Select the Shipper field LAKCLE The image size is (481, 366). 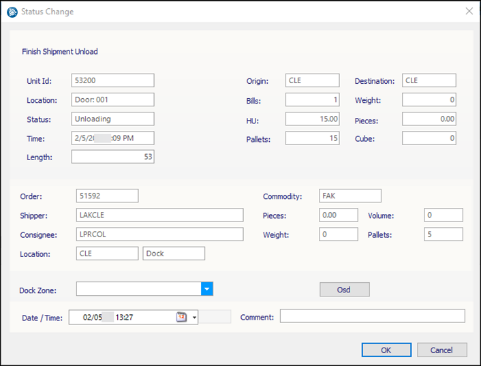160,215
